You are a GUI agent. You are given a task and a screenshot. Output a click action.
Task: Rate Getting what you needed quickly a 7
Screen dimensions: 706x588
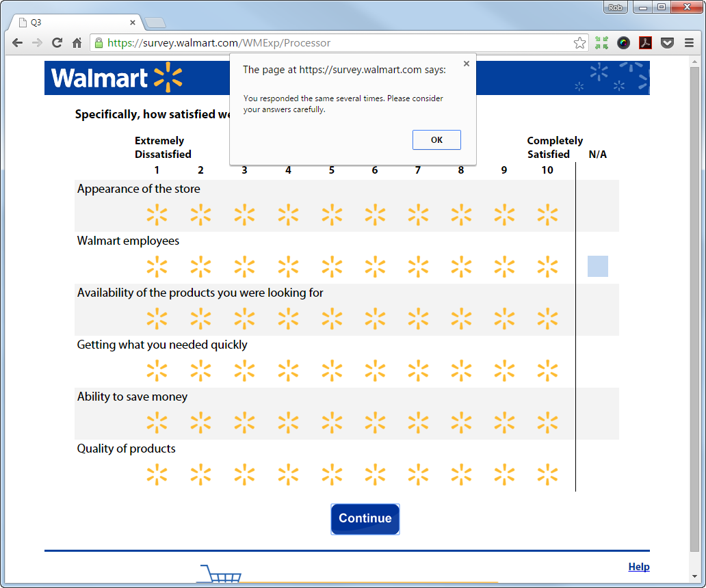point(418,370)
